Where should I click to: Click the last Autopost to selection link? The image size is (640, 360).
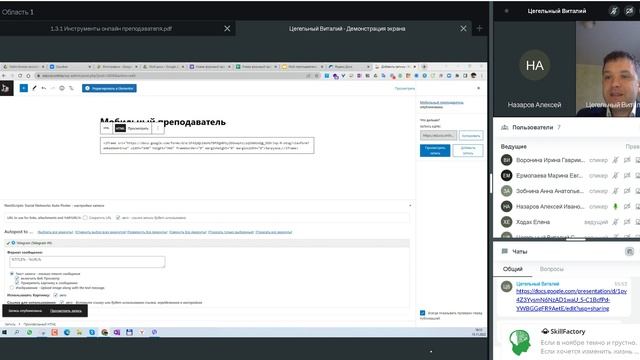click(x=273, y=232)
